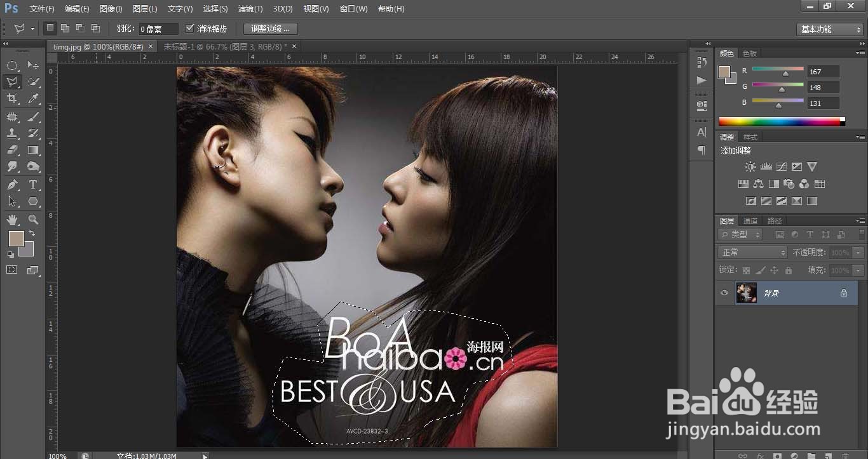Select the Path Selection arrow tool
The height and width of the screenshot is (459, 868).
click(x=12, y=201)
